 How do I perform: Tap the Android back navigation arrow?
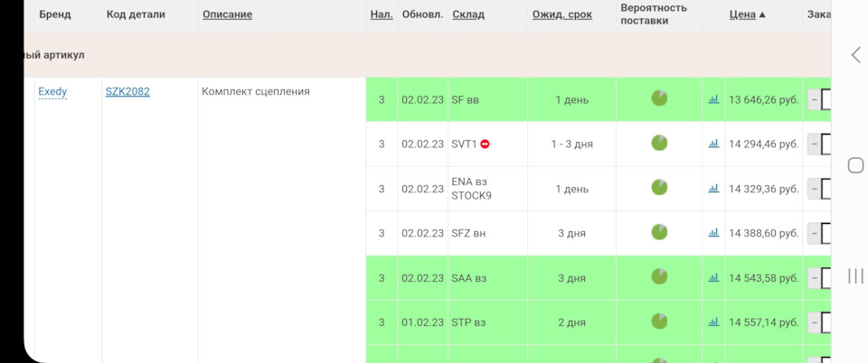click(856, 55)
